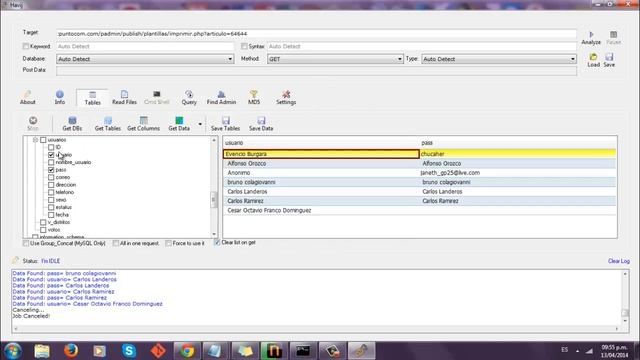Click the Post Data field
The image size is (640, 360).
(316, 71)
